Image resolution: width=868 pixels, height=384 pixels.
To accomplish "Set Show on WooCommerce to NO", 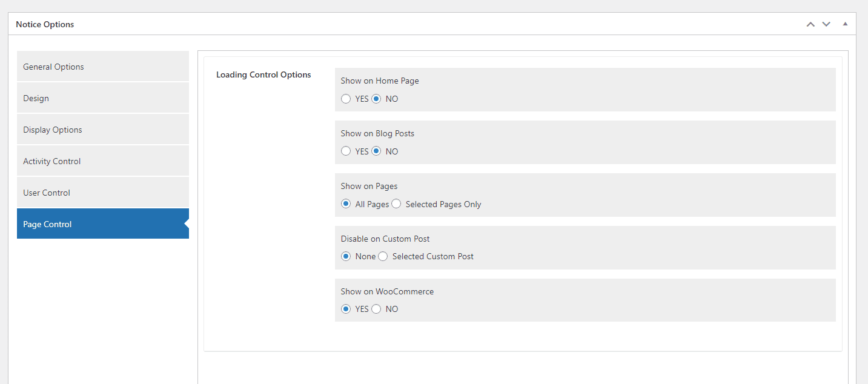I will 376,309.
